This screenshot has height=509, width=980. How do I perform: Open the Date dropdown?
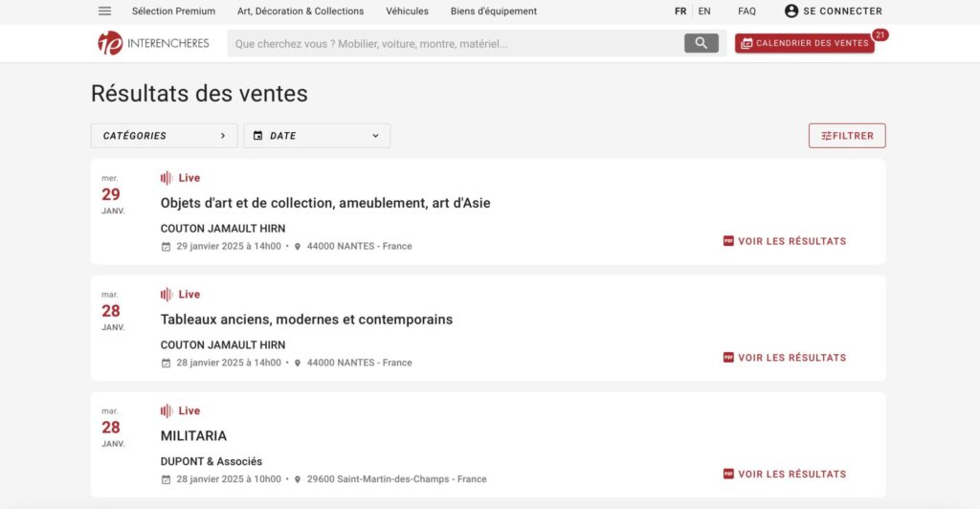tap(317, 136)
